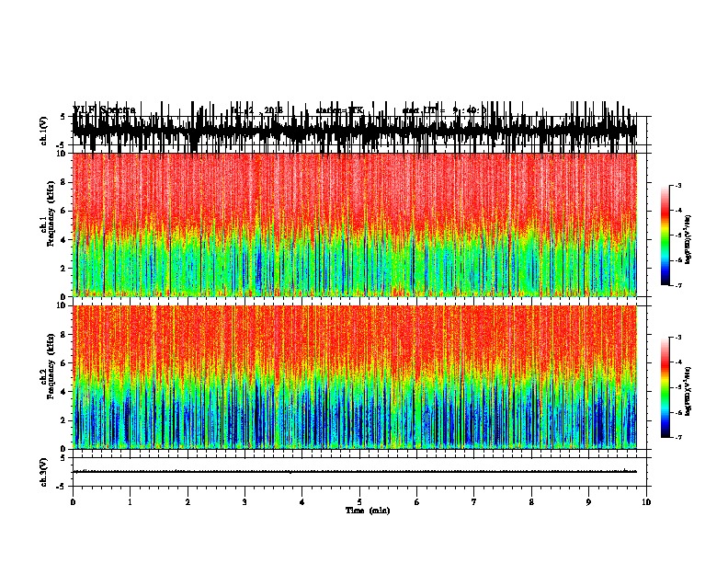This screenshot has height=563, width=728.
Task: Click the 8 kHz tick of ch.2 spectrogram
Action: [x=64, y=335]
